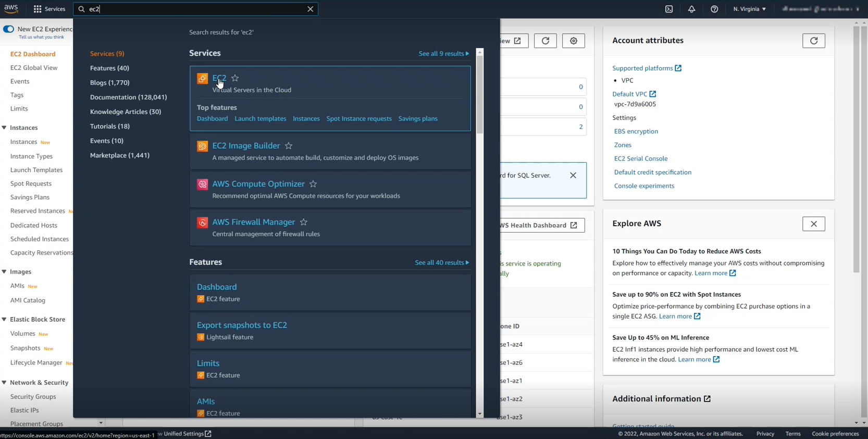This screenshot has width=868, height=439.
Task: Toggle the New EC2 Experience switch
Action: [x=8, y=29]
